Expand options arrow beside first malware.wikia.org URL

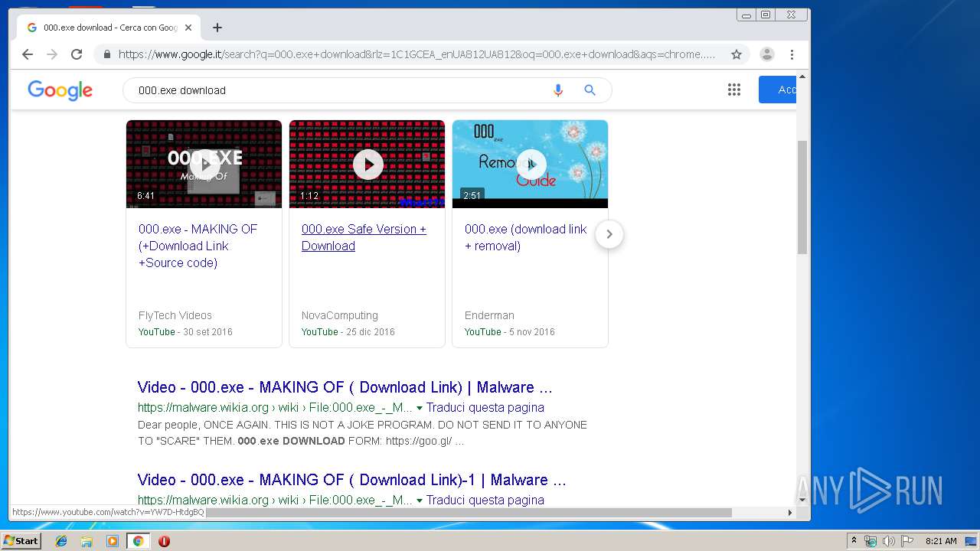click(x=420, y=408)
